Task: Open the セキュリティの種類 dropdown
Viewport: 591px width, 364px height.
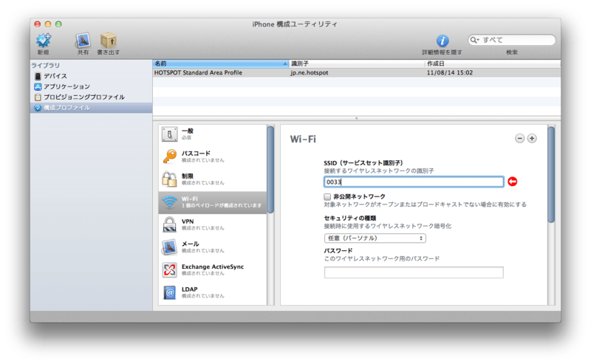Action: click(375, 238)
